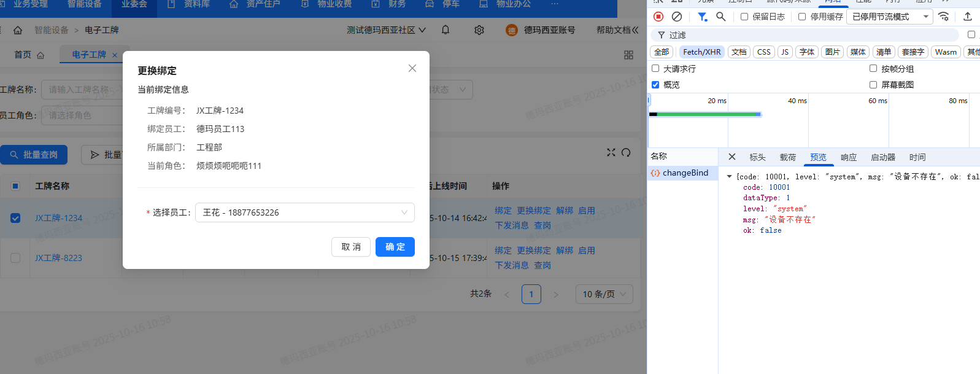
Task: Switch to 标头 tab in request details
Action: click(758, 157)
